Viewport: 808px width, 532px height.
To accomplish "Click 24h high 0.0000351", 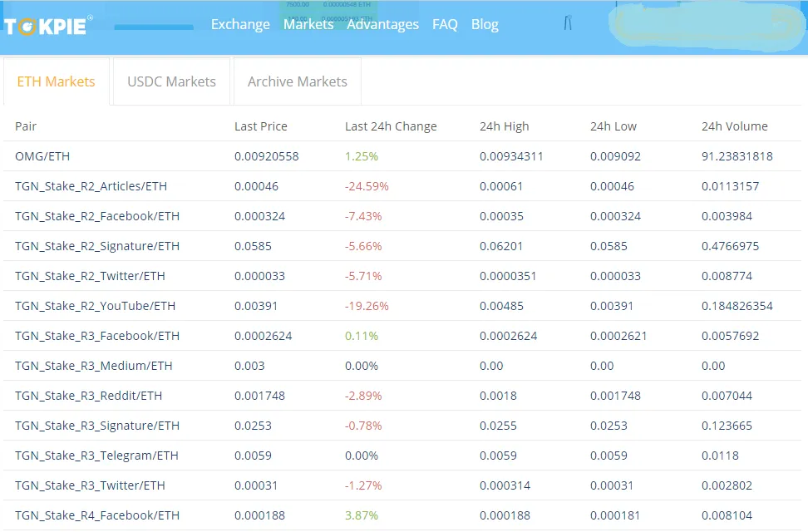I will 508,276.
